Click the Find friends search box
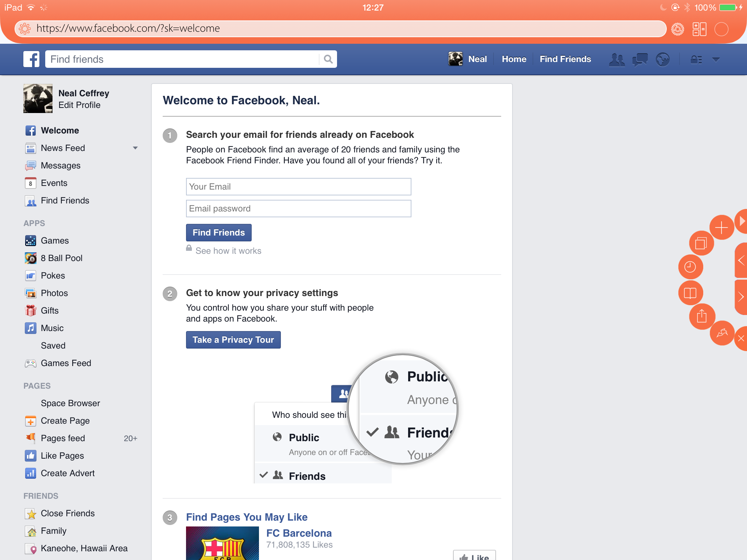The height and width of the screenshot is (560, 747). pos(182,59)
